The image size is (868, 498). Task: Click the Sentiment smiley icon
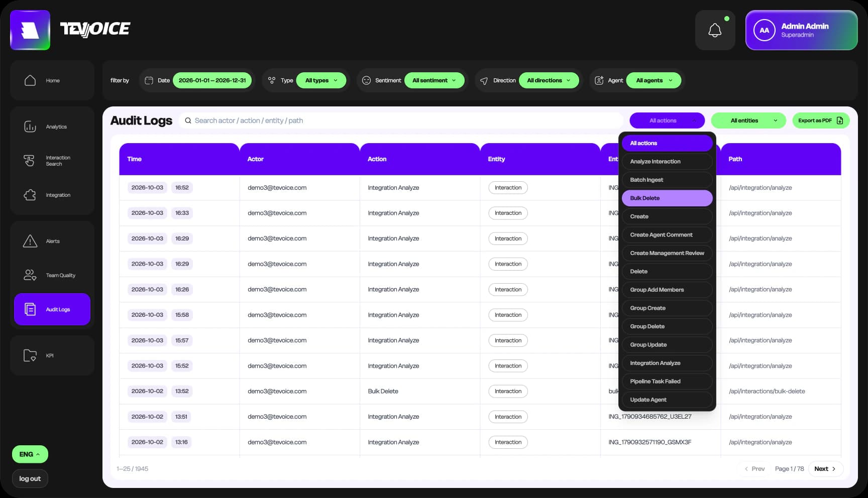click(366, 80)
